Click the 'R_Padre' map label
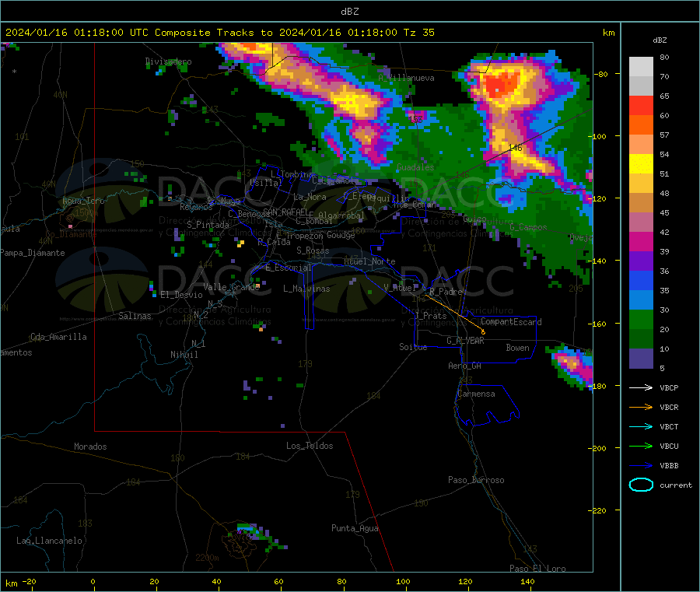 446,292
